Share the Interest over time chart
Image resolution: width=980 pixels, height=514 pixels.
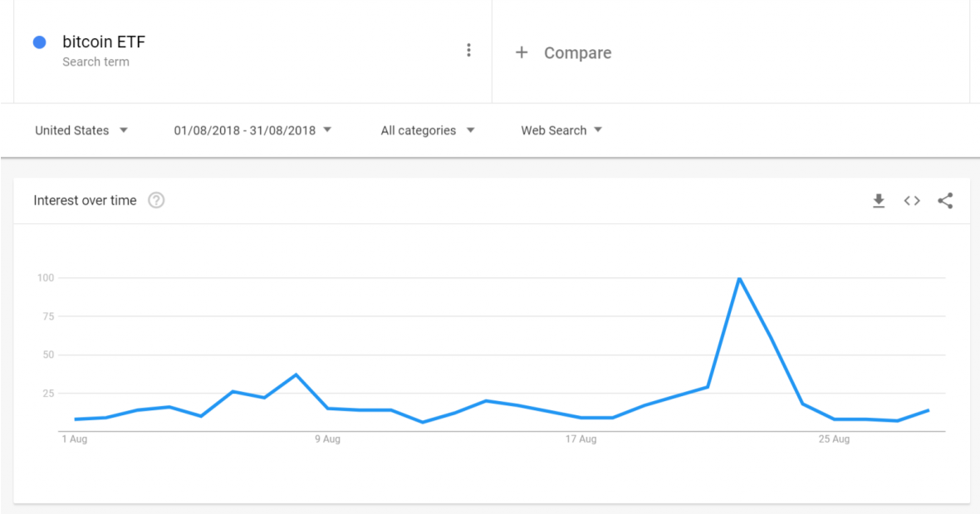(x=945, y=201)
